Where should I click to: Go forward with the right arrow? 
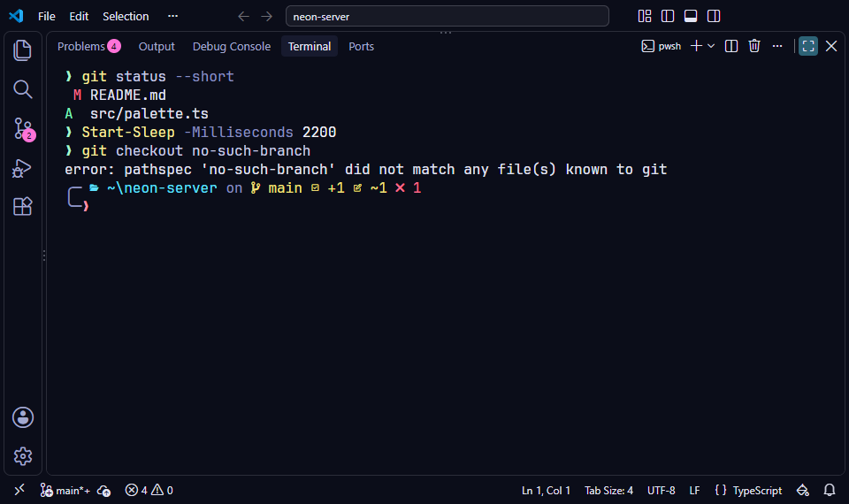pos(267,16)
